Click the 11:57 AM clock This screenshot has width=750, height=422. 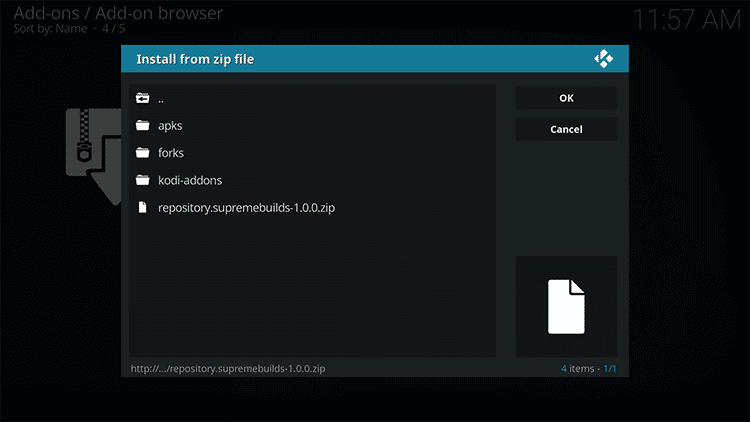click(x=686, y=20)
